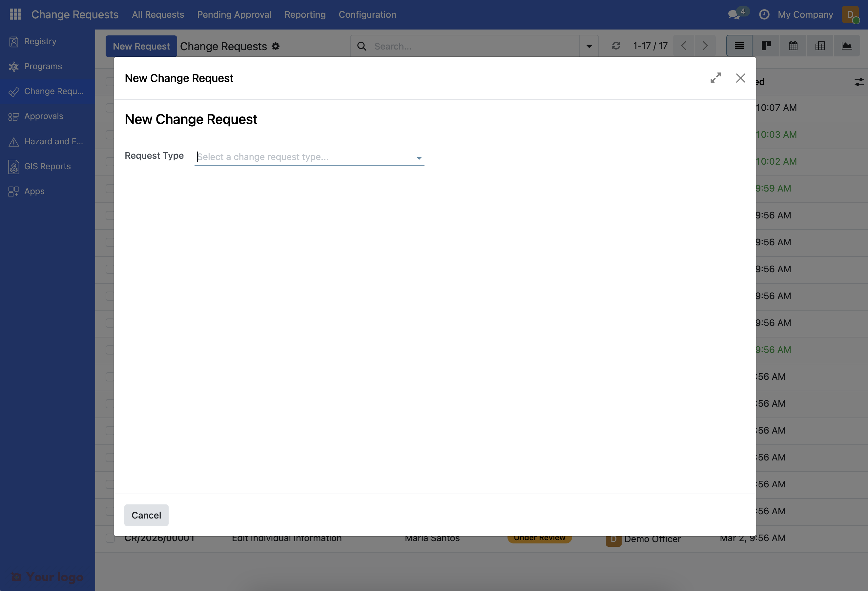This screenshot has height=591, width=868.
Task: Switch to graph view
Action: [847, 46]
